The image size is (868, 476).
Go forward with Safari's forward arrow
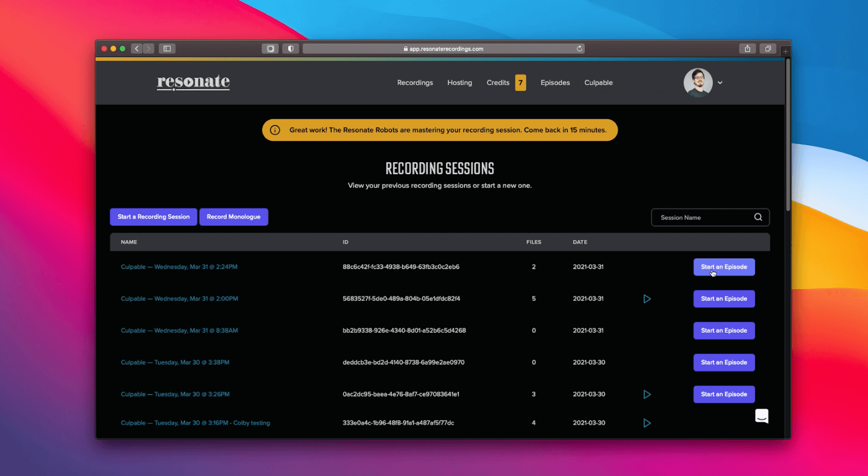149,48
